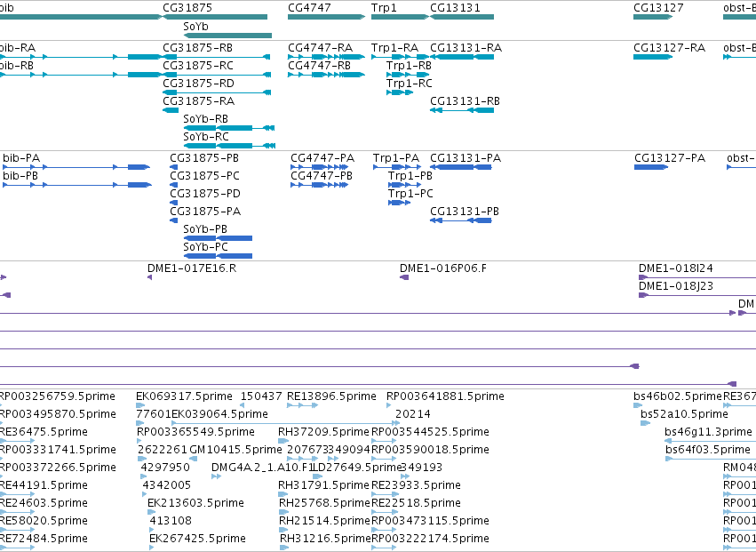Select the CG31875-PC protein label
This screenshot has height=552, width=756.
point(205,176)
